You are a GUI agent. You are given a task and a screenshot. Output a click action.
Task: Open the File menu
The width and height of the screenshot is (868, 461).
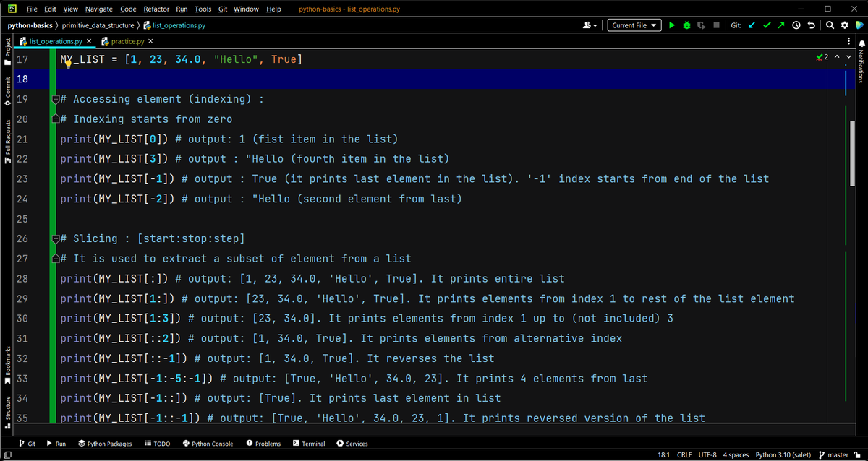click(x=32, y=9)
